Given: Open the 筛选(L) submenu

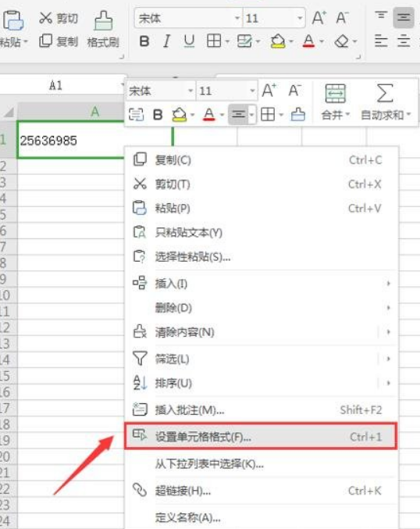Looking at the screenshot, I should click(262, 359).
